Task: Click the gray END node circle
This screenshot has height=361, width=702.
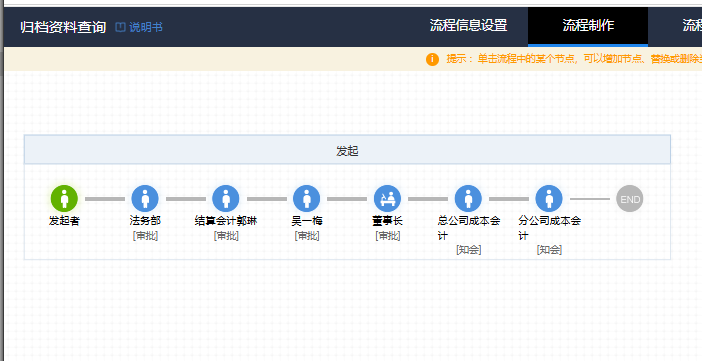Action: [629, 198]
